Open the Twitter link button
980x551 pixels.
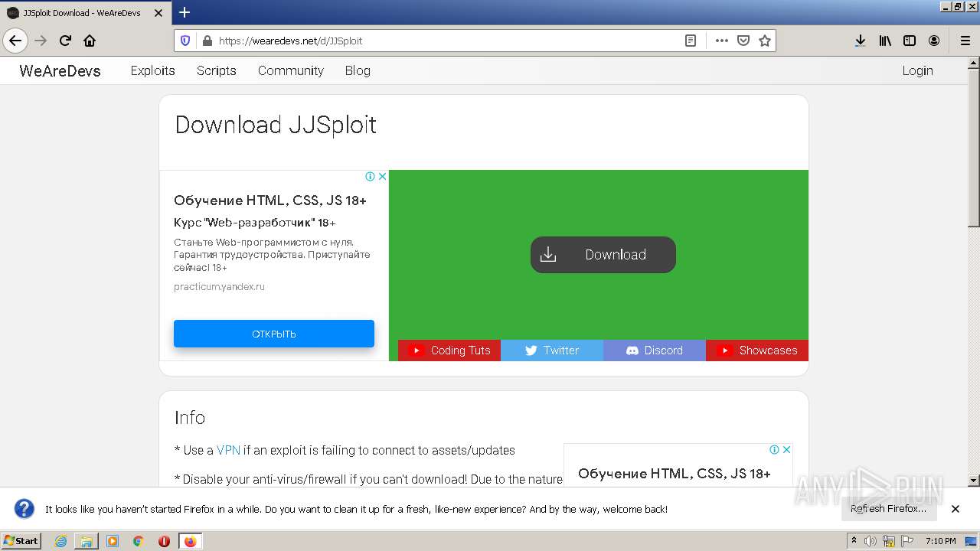552,350
